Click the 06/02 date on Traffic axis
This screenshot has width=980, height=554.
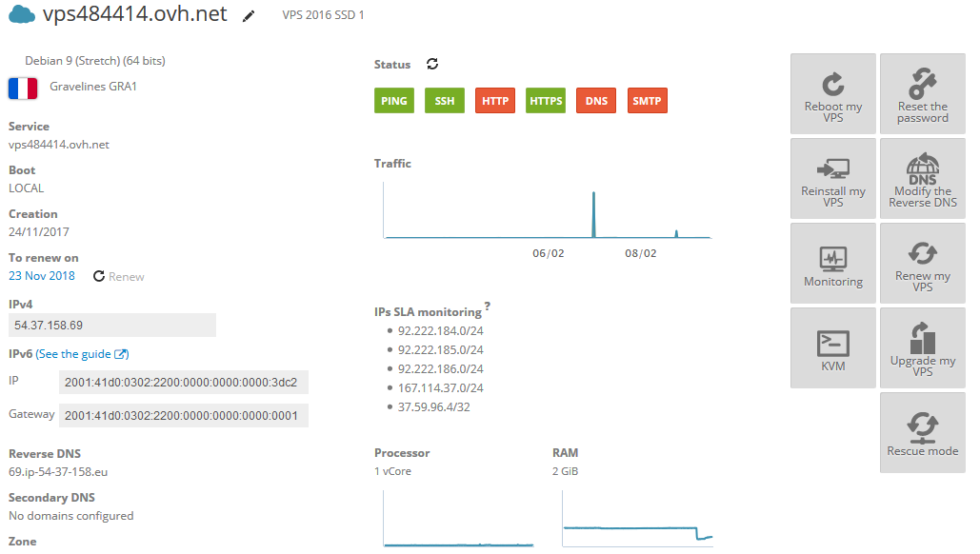(549, 253)
